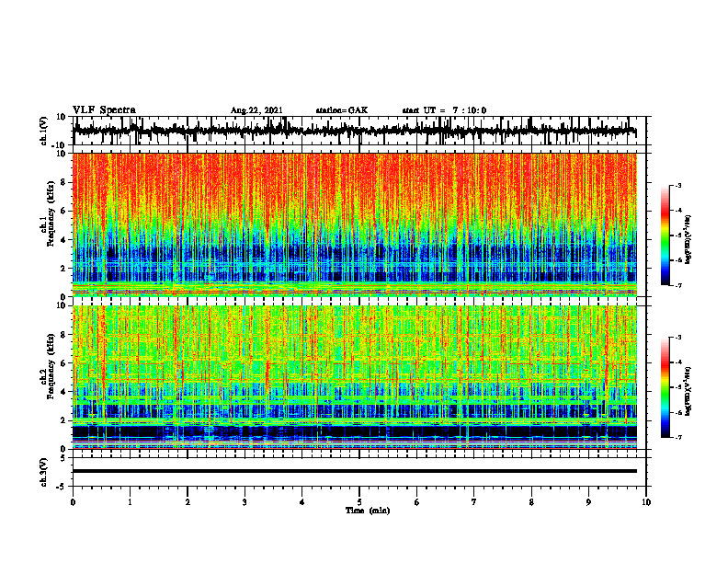
Task: Click the "ch.1(V)" waveform axis label
Action: [44, 131]
